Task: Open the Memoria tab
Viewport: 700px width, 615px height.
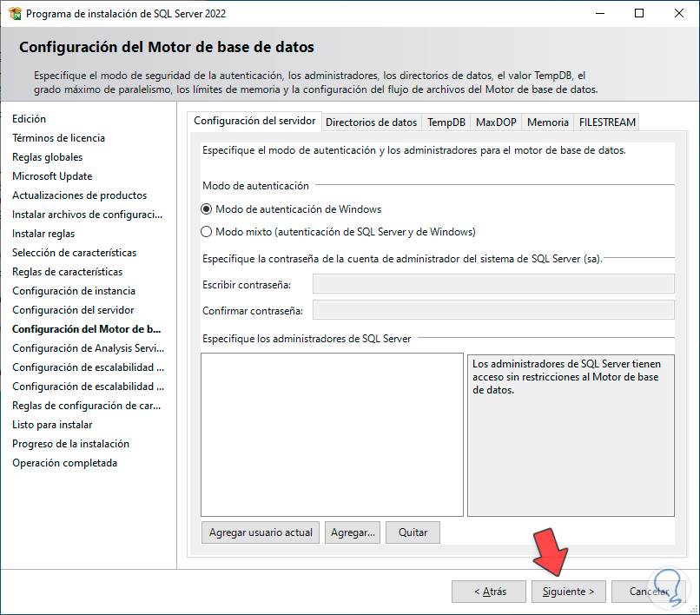Action: pos(548,122)
